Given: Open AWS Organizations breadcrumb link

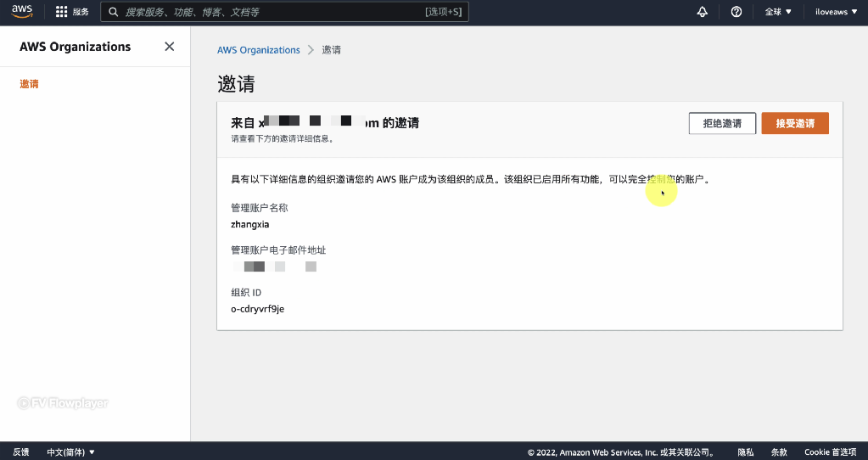Looking at the screenshot, I should (x=259, y=50).
